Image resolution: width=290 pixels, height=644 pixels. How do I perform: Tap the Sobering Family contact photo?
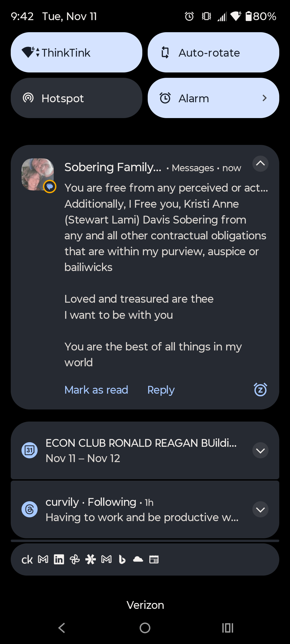click(38, 174)
